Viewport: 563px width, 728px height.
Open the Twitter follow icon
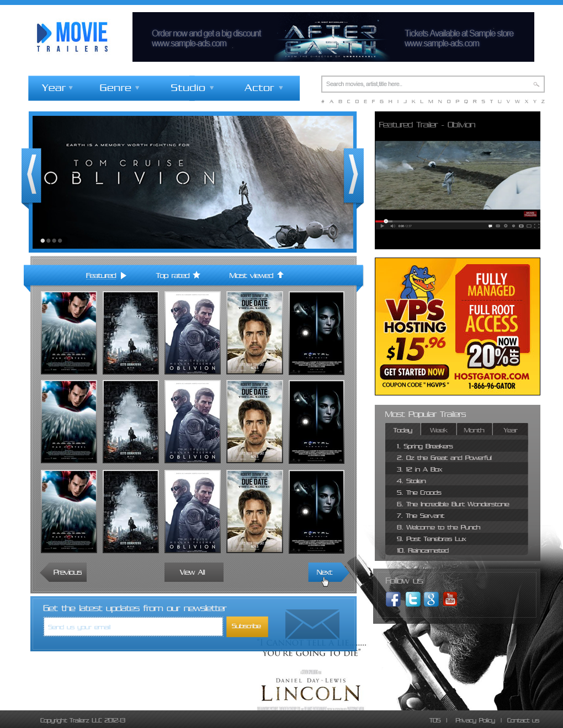click(x=413, y=599)
